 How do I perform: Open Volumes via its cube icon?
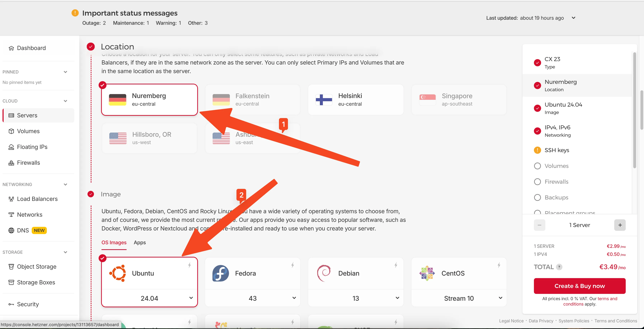pos(11,131)
